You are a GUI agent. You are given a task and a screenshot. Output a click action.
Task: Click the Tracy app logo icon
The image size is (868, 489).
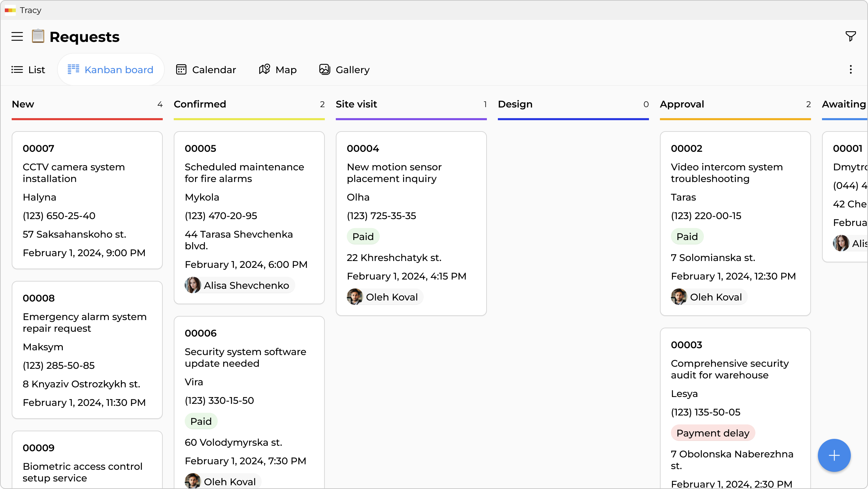[10, 10]
